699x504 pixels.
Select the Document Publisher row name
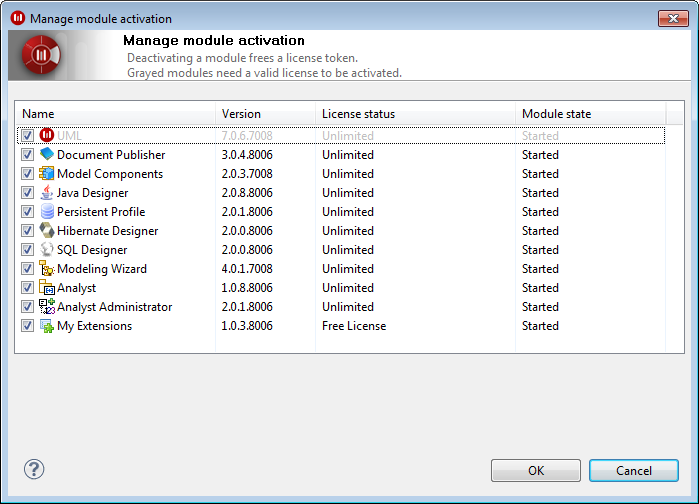(x=111, y=155)
